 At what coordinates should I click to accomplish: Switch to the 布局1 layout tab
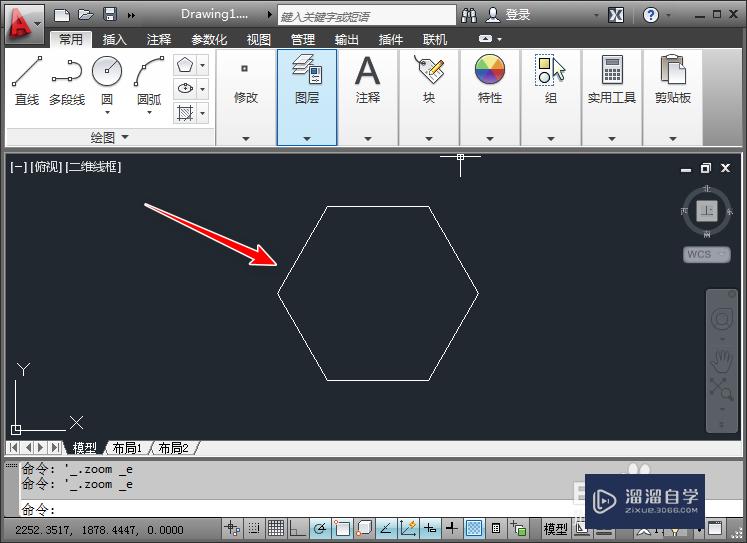(127, 448)
